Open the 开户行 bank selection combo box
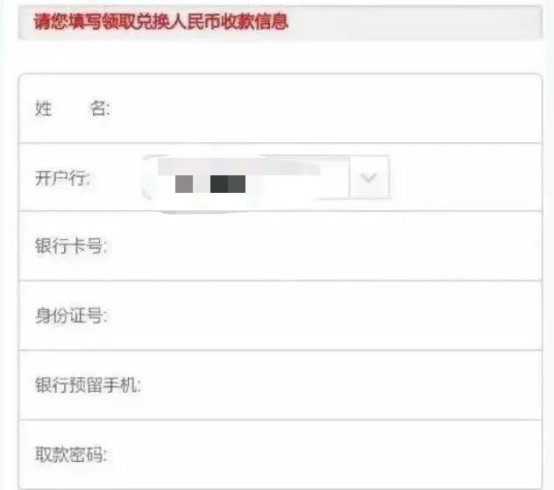Viewport: 554px width, 490px height. coord(266,177)
